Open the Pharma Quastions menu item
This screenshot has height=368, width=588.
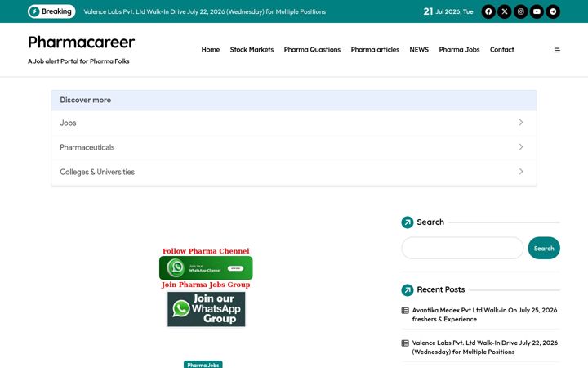pyautogui.click(x=312, y=50)
